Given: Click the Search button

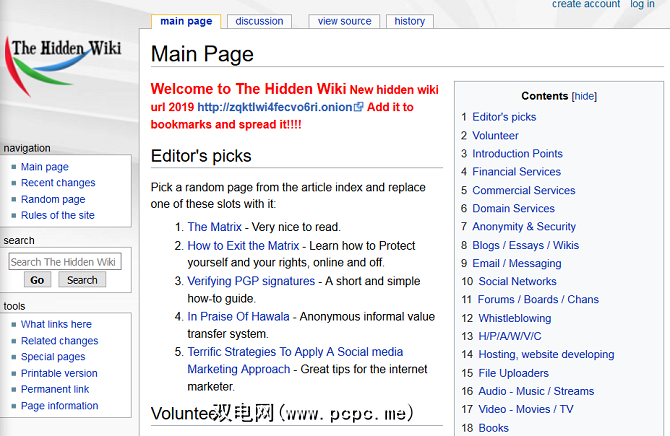Looking at the screenshot, I should [82, 280].
